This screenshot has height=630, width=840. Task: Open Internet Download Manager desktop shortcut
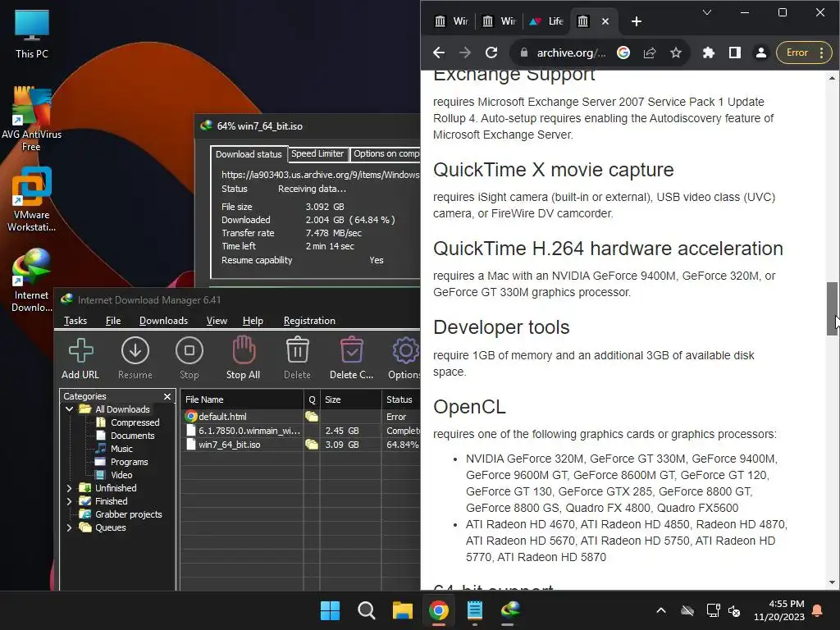click(32, 280)
